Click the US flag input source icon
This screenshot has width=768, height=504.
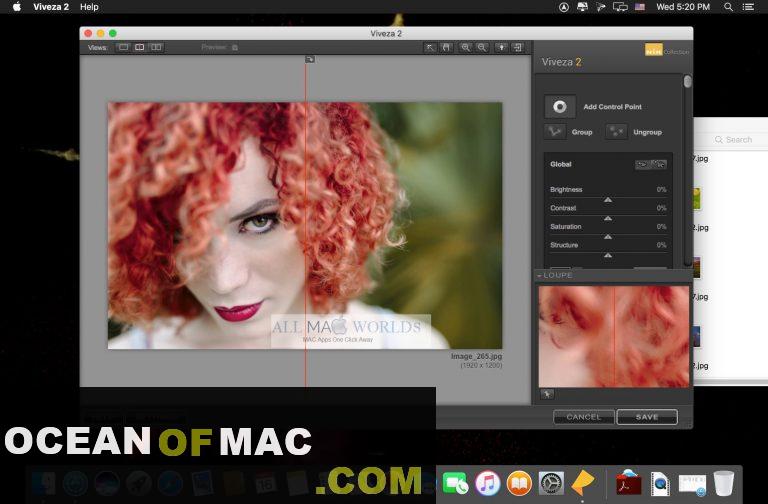coord(640,7)
